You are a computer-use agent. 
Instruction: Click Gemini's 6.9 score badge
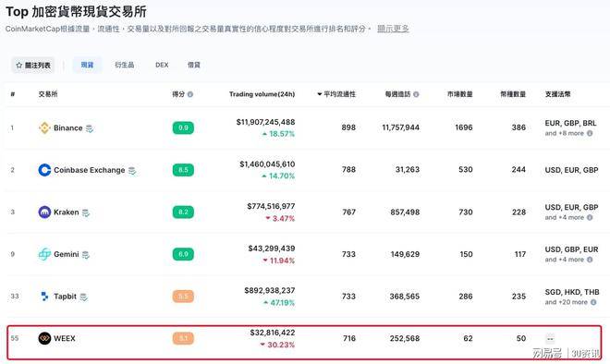[x=183, y=254]
